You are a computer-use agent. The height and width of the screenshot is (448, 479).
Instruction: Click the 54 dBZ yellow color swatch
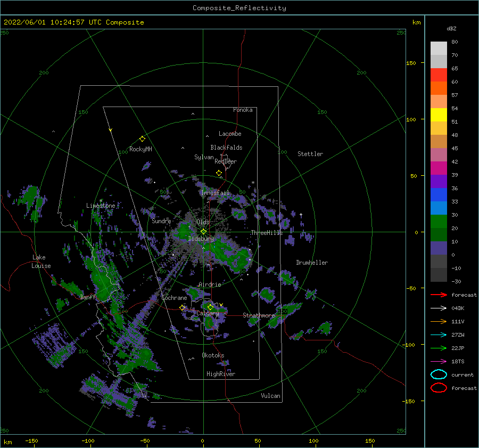[439, 115]
